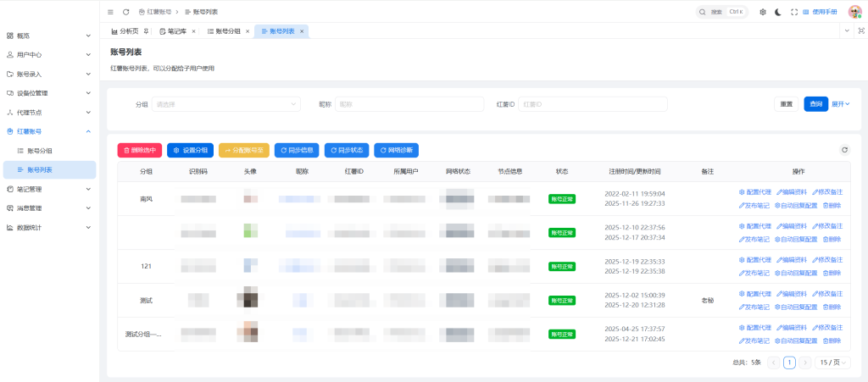The width and height of the screenshot is (868, 382).
Task: Enter fullscreen mode via the header icon
Action: click(x=794, y=12)
